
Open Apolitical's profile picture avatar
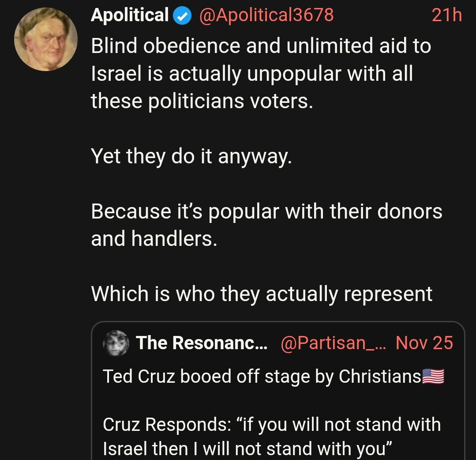tap(46, 39)
